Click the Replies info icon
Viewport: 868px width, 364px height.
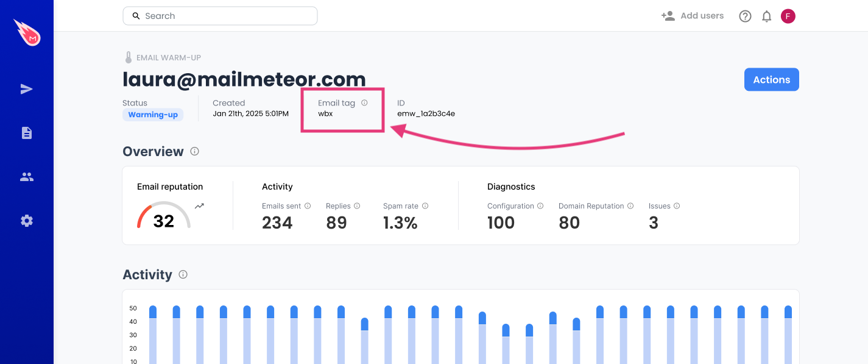pos(357,206)
